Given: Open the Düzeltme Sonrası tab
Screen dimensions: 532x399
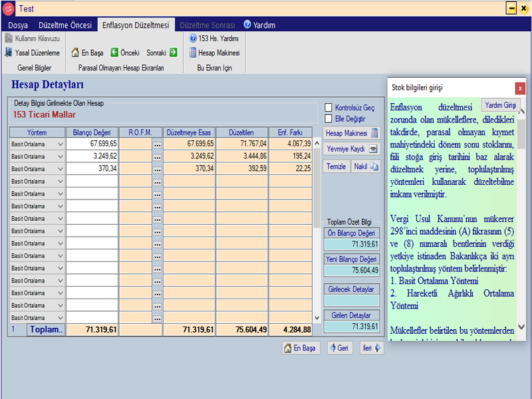Looking at the screenshot, I should point(207,25).
